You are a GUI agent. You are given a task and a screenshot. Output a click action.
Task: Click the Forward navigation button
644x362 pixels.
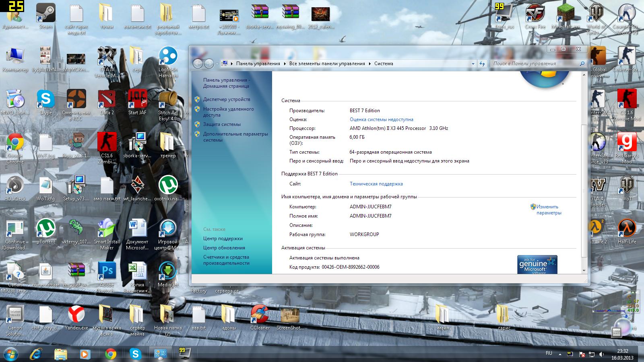(x=209, y=64)
